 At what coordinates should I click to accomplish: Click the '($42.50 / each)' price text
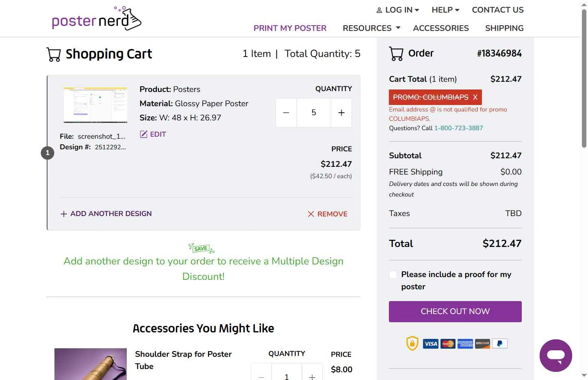point(331,176)
